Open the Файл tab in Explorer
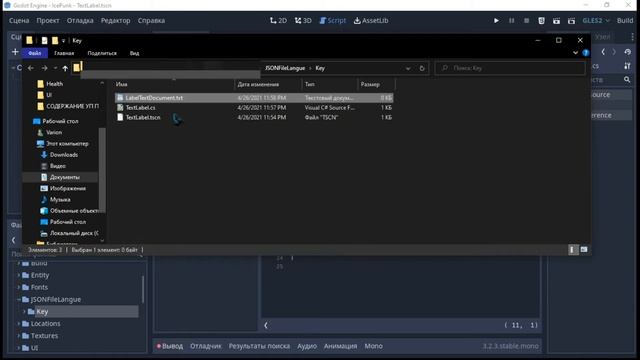The width and height of the screenshot is (640, 360). coord(35,53)
